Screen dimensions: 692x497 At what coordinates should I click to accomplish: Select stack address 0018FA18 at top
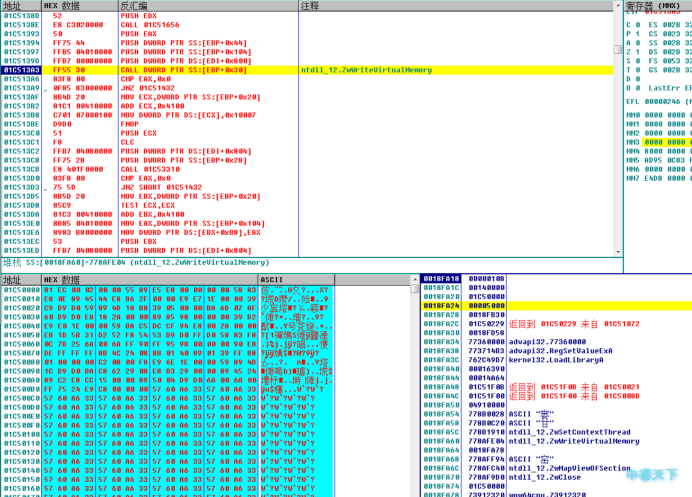coord(441,279)
